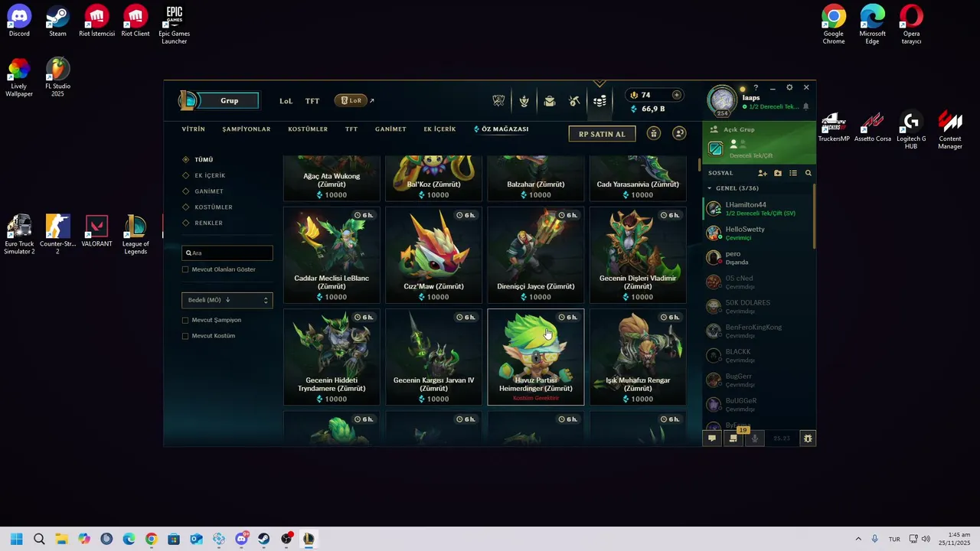This screenshot has width=980, height=551.
Task: Click the friends list scrollbar
Action: tap(814, 216)
